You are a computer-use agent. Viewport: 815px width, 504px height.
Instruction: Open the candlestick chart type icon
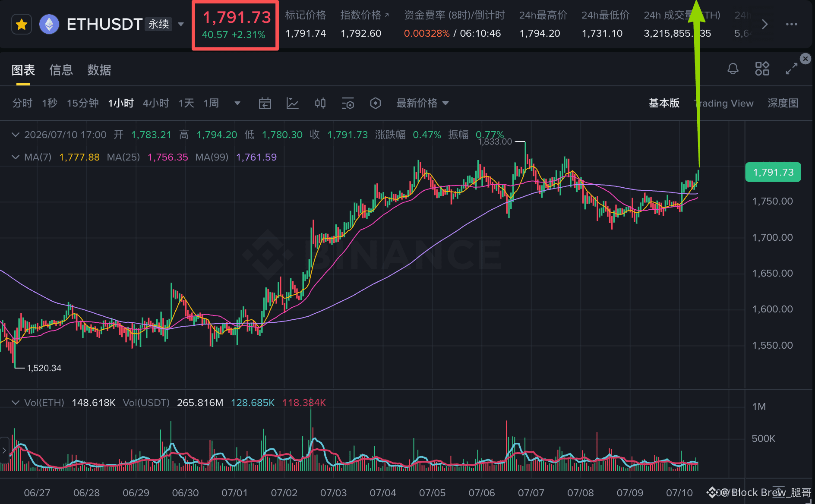coord(320,103)
